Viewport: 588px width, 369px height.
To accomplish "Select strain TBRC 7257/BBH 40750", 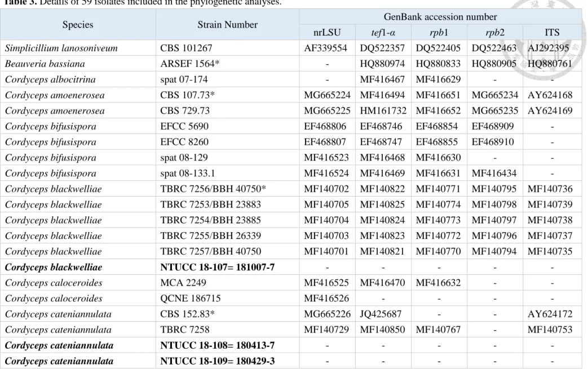I will click(210, 252).
